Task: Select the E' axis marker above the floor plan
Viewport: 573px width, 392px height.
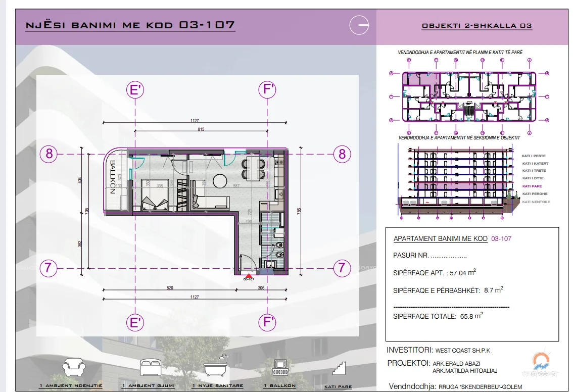Action: (135, 89)
